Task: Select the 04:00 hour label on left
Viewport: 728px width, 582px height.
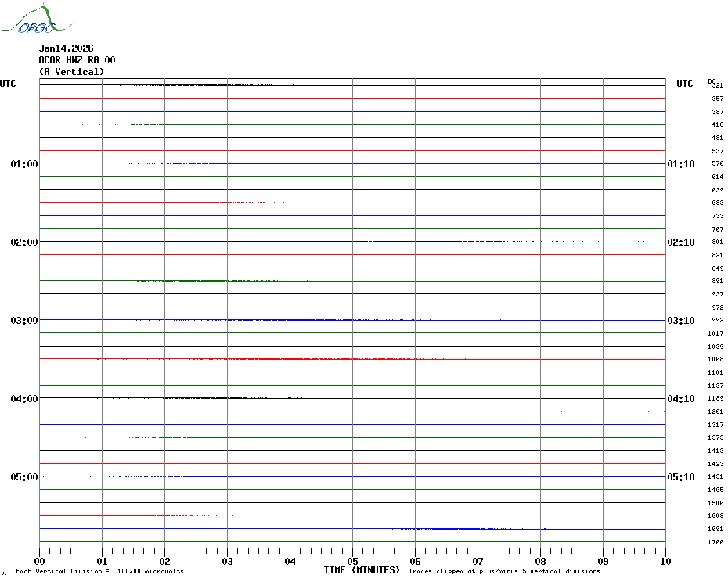Action: click(24, 399)
